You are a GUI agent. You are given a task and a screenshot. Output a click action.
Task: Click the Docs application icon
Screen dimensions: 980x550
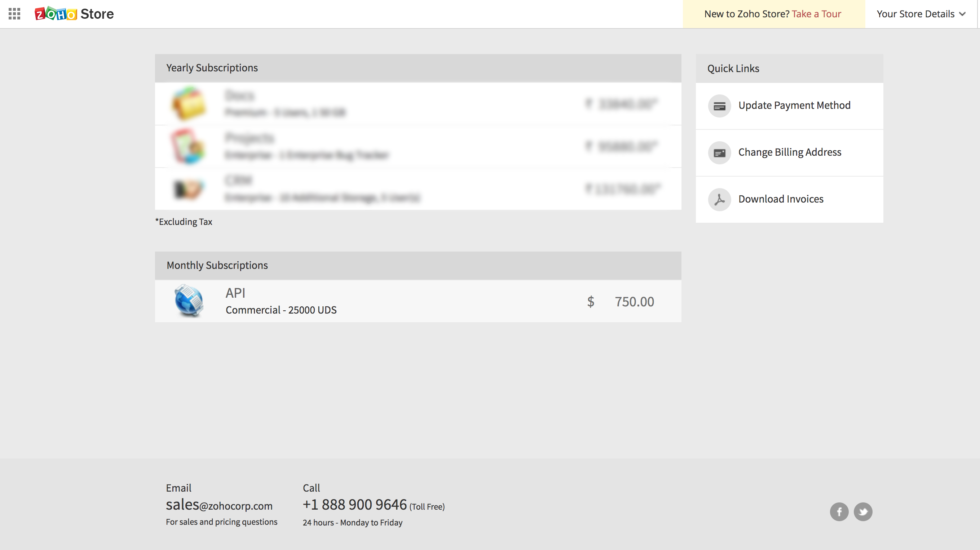point(189,104)
